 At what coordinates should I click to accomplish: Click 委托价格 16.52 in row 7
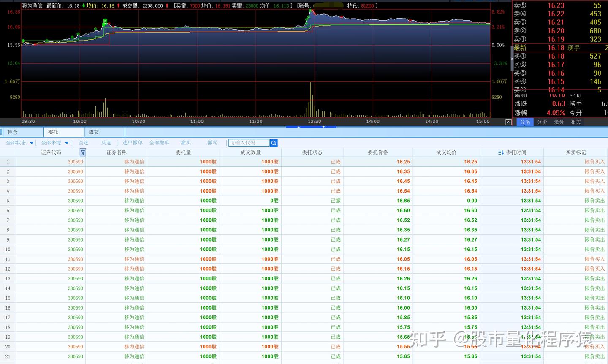click(x=403, y=220)
